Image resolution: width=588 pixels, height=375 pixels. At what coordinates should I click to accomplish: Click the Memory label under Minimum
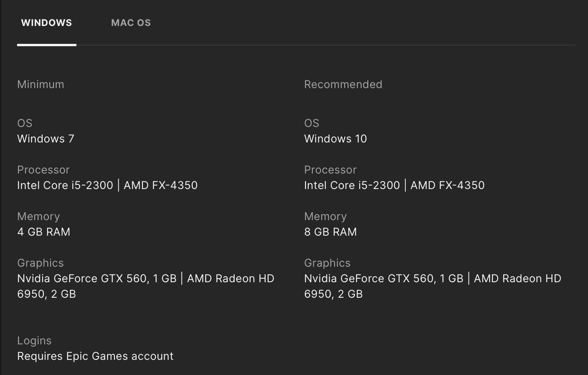tap(38, 217)
